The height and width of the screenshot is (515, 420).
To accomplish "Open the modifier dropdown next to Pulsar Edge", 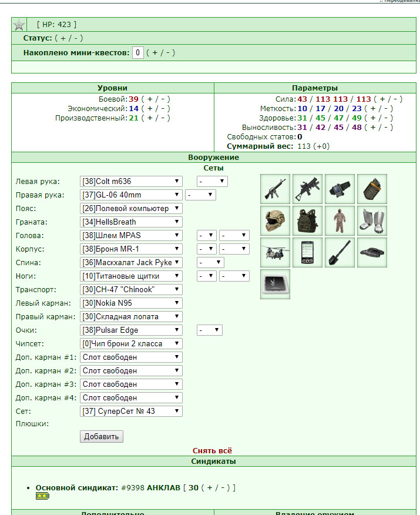I will pos(210,330).
